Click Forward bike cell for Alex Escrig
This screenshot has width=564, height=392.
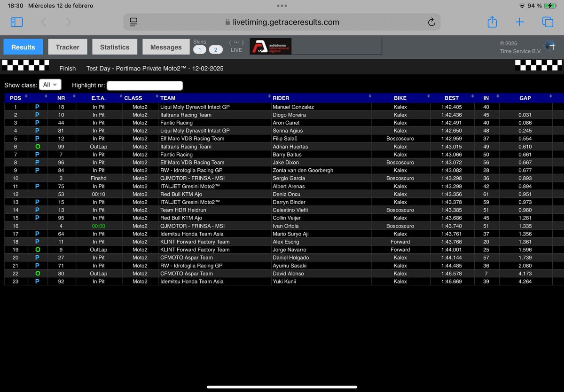point(400,242)
